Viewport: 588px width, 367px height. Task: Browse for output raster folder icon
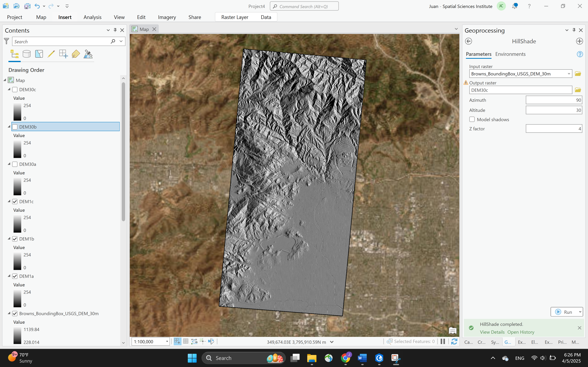coord(578,90)
